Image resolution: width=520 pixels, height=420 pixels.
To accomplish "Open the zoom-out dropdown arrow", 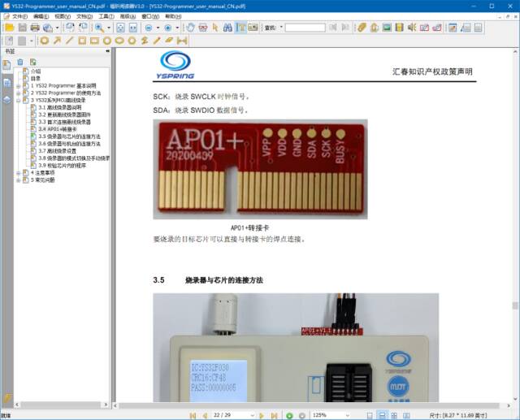I will [158, 28].
